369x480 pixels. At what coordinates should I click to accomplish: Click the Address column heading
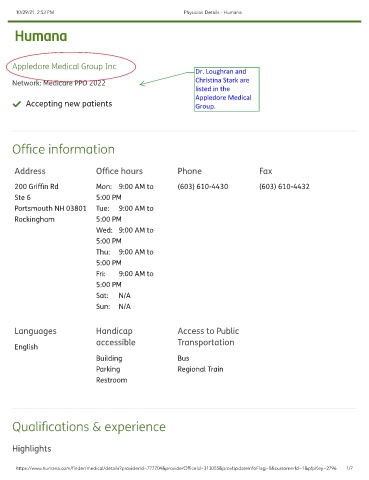pyautogui.click(x=30, y=171)
